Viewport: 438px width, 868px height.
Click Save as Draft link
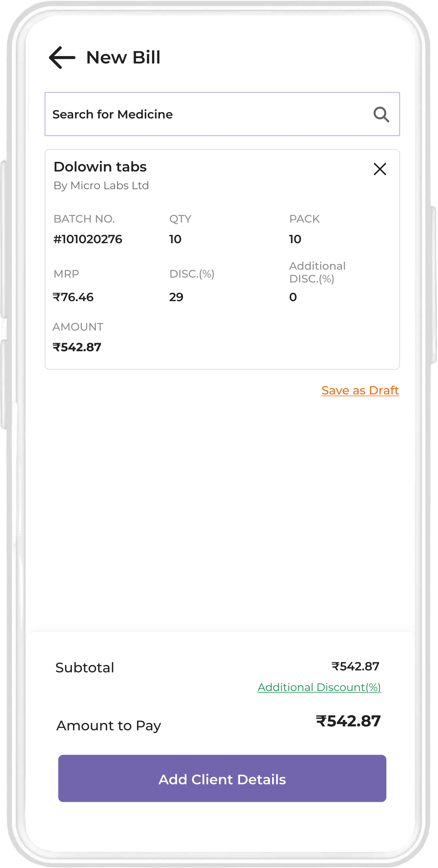(x=360, y=391)
